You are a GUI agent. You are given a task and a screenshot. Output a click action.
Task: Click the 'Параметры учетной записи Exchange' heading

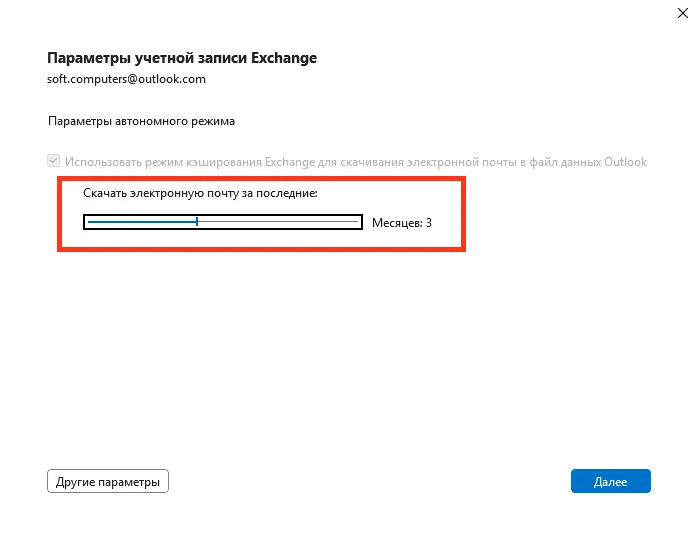(182, 58)
